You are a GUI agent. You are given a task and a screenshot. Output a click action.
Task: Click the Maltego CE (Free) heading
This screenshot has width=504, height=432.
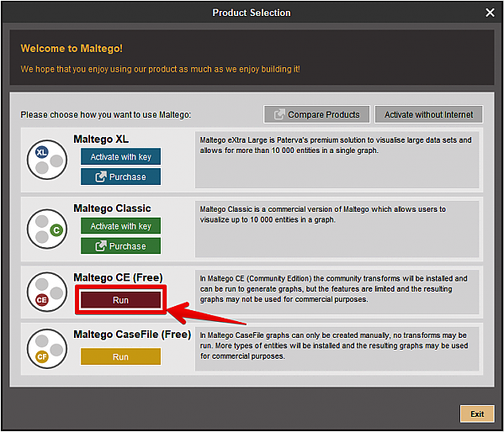[118, 277]
